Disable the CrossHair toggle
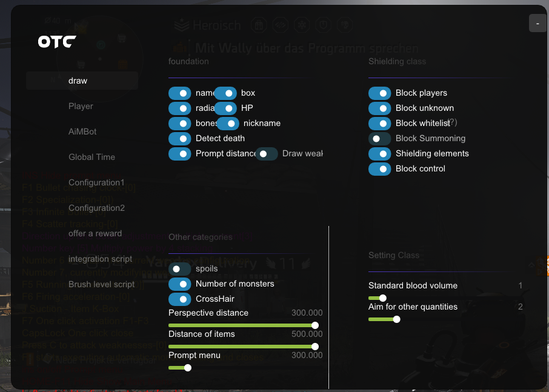This screenshot has width=549, height=392. [x=179, y=299]
